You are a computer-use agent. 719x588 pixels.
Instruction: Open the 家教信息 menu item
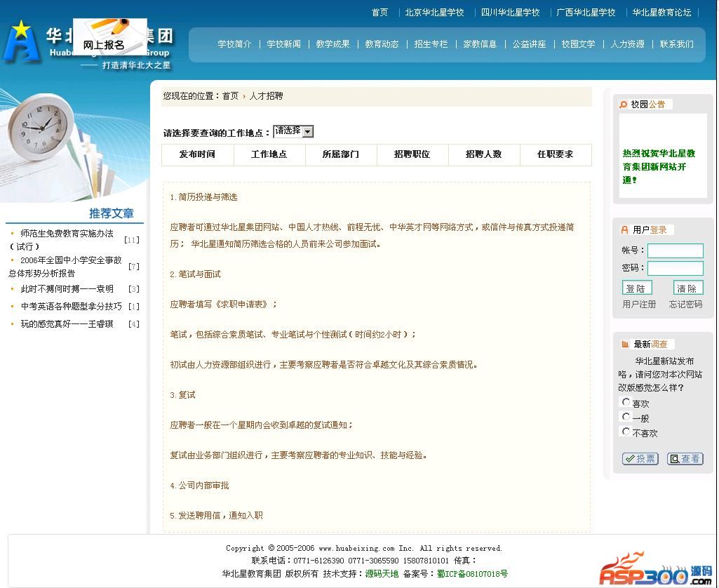480,44
